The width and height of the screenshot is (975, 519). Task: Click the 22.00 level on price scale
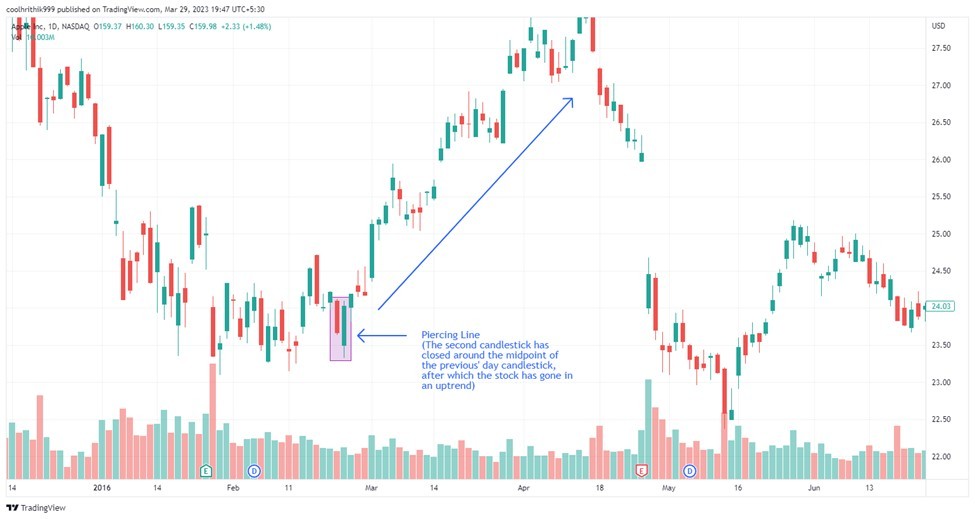pyautogui.click(x=941, y=457)
